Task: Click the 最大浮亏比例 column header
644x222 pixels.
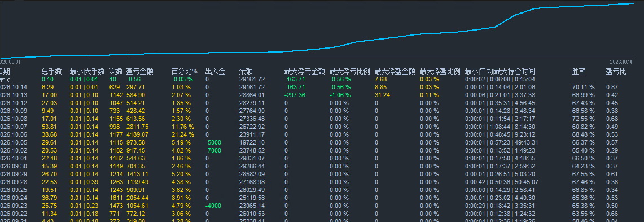Action: 350,72
